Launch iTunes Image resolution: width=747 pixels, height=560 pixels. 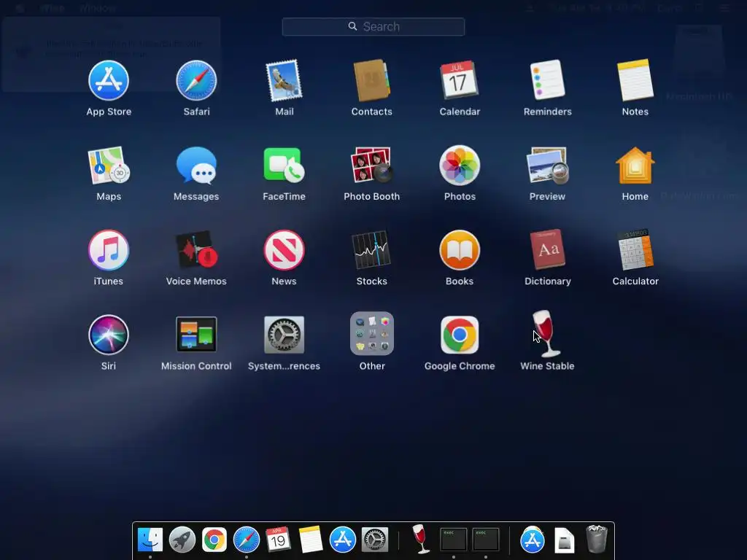(109, 250)
